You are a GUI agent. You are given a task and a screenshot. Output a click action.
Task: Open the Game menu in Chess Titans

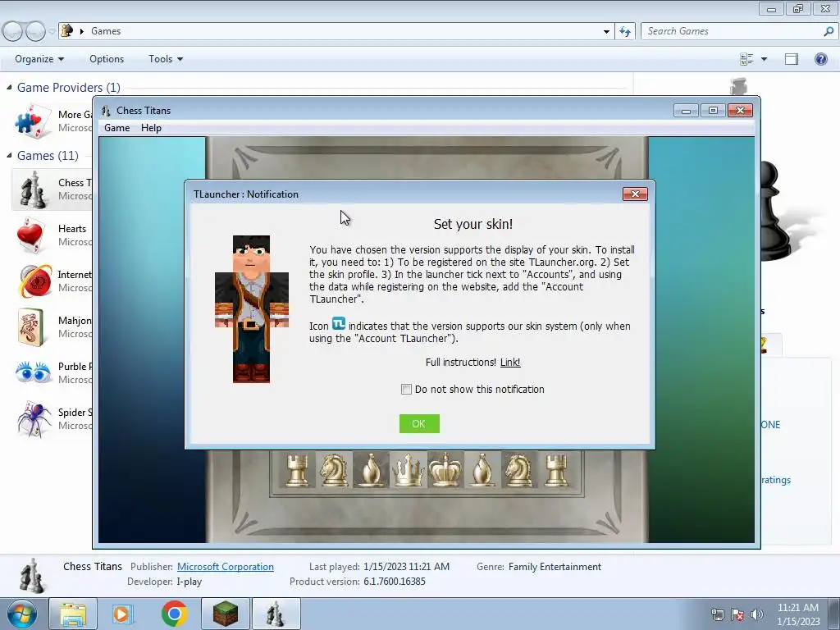[116, 128]
